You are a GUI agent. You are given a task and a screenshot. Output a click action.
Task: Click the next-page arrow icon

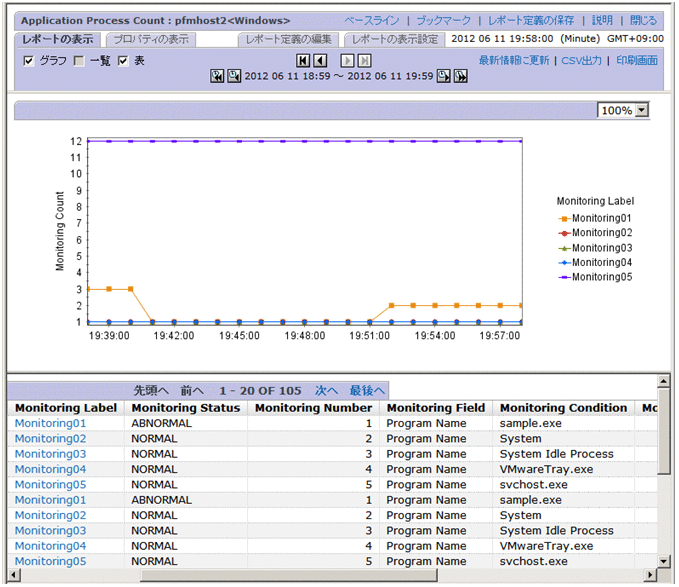pos(349,60)
